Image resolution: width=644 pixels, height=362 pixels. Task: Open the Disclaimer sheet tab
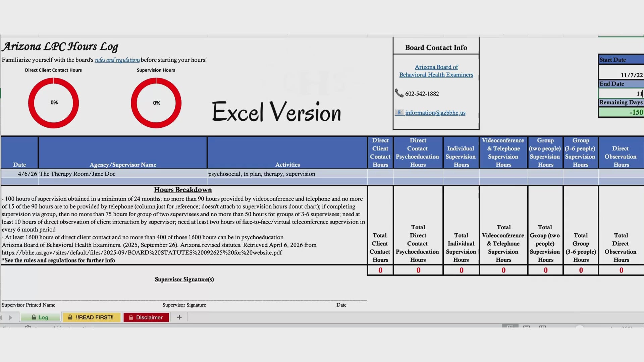[x=146, y=317]
